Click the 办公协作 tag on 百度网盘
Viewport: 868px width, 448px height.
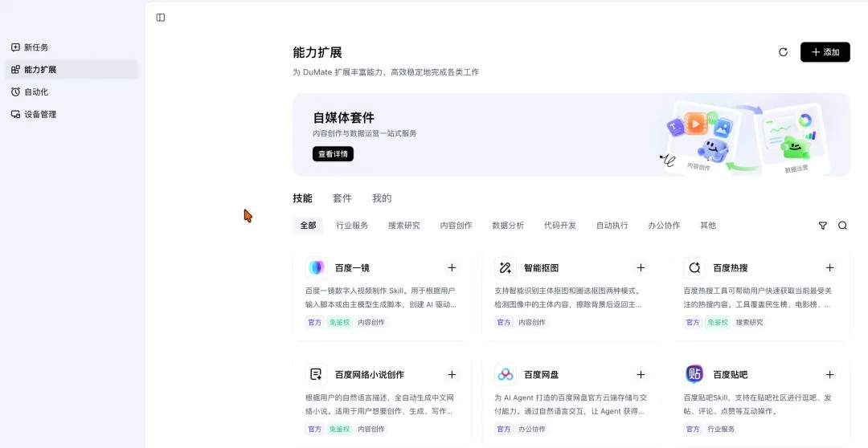click(x=532, y=429)
